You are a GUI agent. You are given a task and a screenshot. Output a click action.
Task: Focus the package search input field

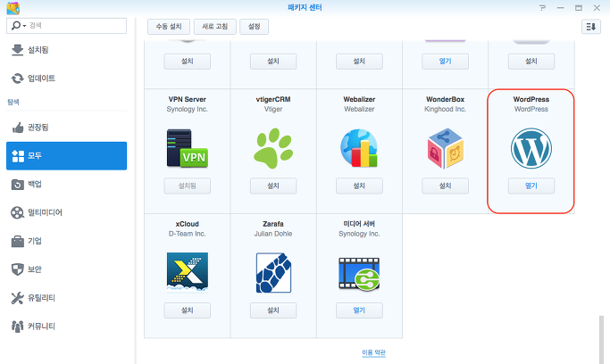[x=66, y=26]
